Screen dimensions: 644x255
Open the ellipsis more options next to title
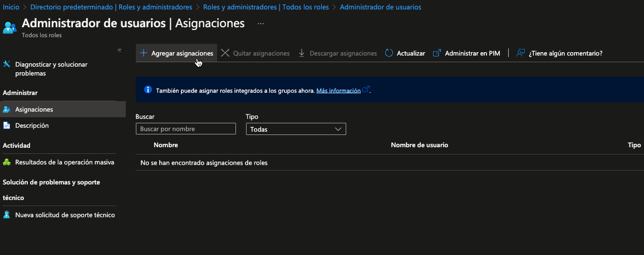pyautogui.click(x=260, y=23)
